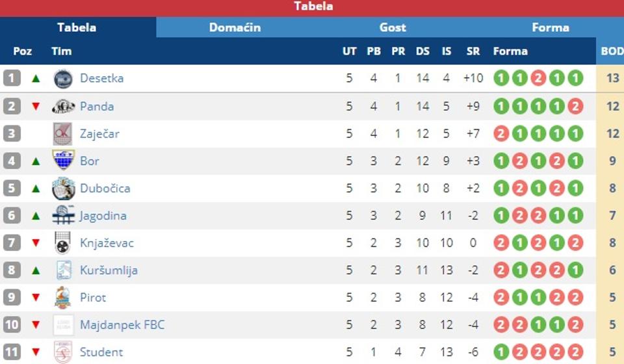Open the Majdanpek FBC team link
Image resolution: width=624 pixels, height=364 pixels.
click(122, 324)
